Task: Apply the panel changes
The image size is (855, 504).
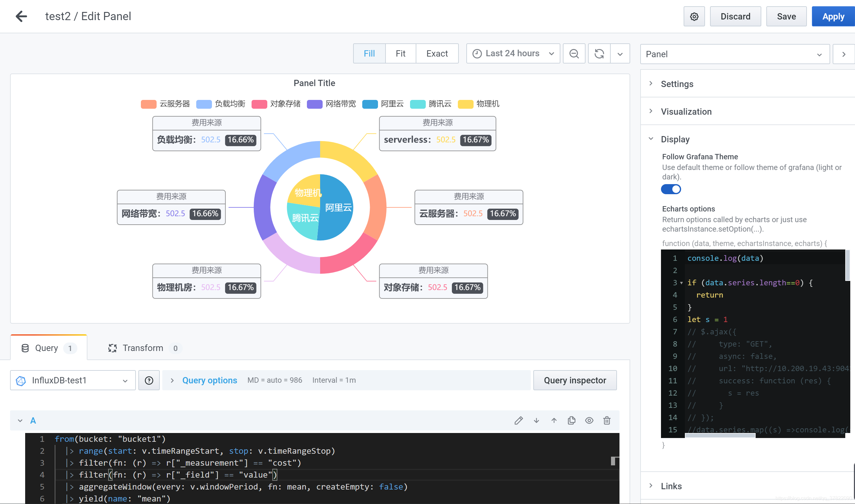Action: [x=833, y=16]
